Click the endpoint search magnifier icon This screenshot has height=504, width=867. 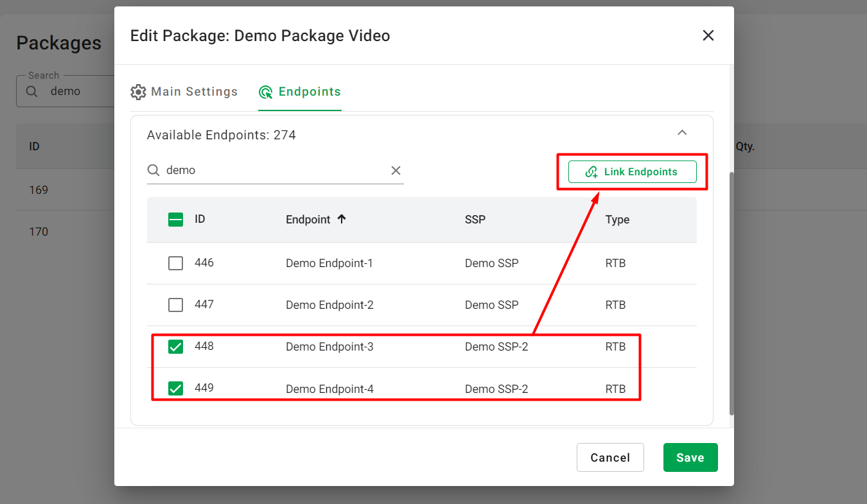153,171
